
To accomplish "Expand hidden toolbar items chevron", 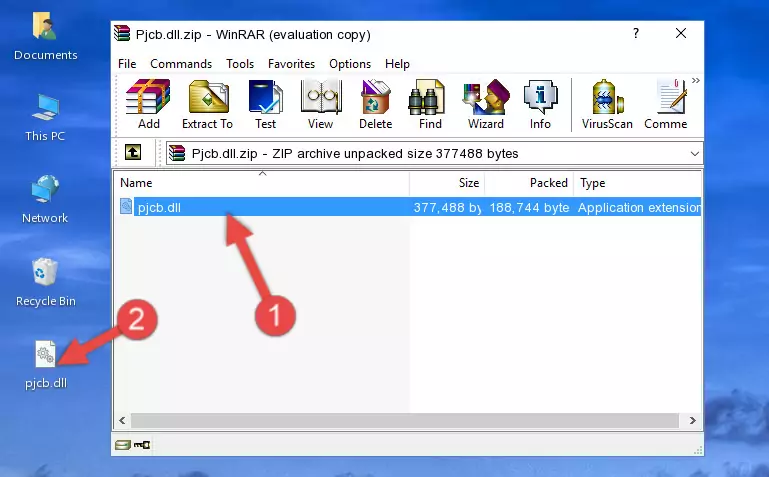I will [695, 81].
